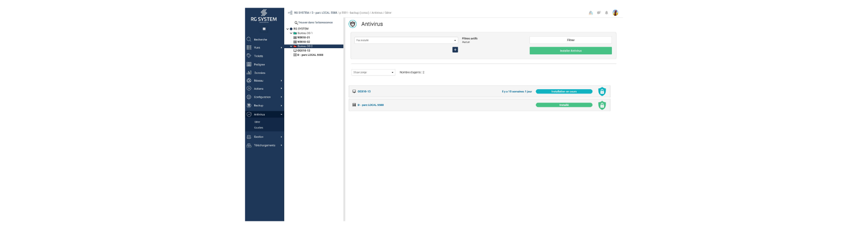This screenshot has height=229, width=868.
Task: Select Gérer under Antivirus menu
Action: (x=258, y=122)
